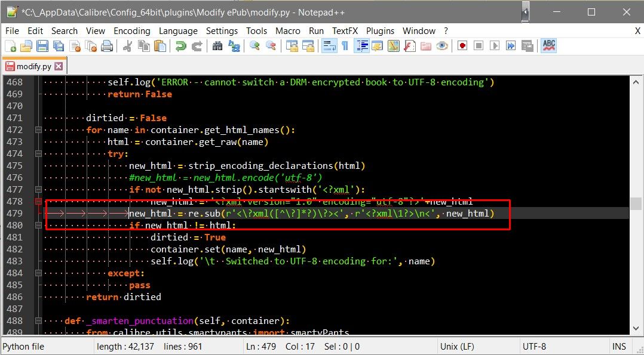Collapse the if block fold at line 480
This screenshot has width=644, height=355.
38,226
